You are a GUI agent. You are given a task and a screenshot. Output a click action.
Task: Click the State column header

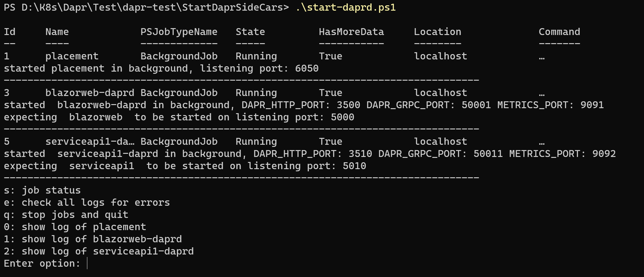tap(250, 32)
